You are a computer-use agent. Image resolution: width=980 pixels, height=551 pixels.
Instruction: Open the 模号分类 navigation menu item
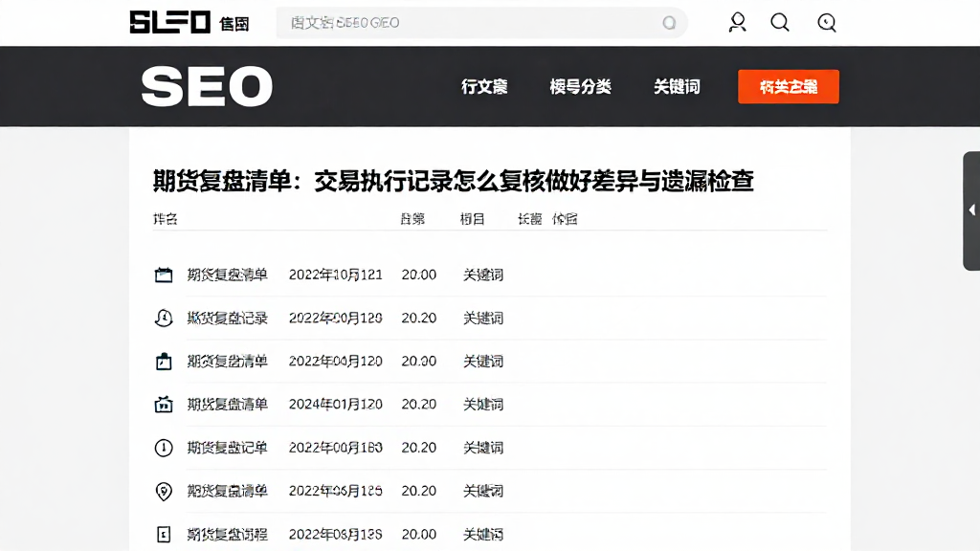click(x=580, y=86)
